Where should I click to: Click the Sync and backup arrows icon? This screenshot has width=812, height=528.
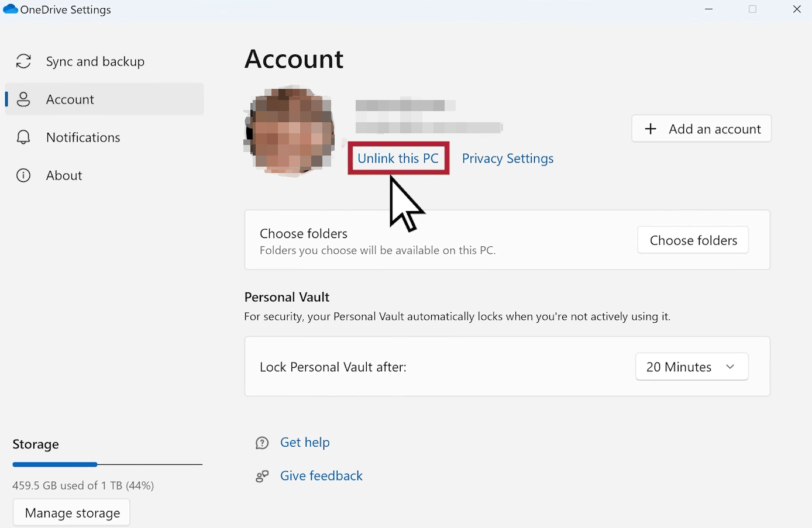[x=23, y=61]
